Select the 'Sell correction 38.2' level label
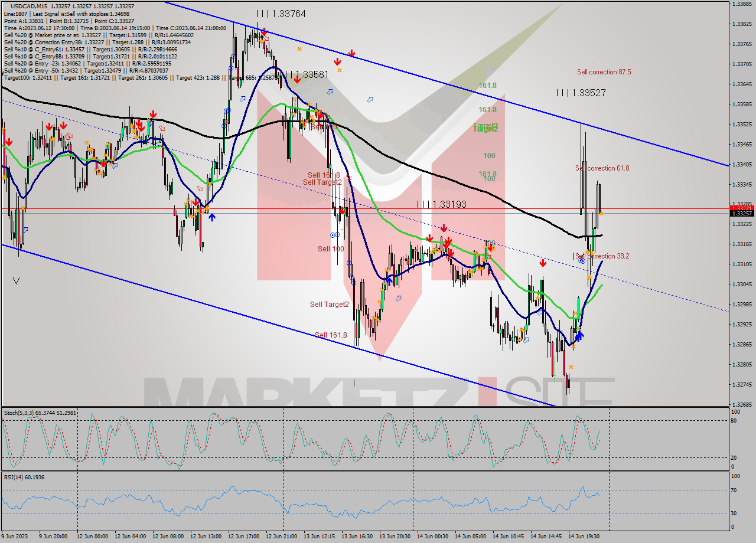Screen dimensions: 756x543 pos(602,256)
